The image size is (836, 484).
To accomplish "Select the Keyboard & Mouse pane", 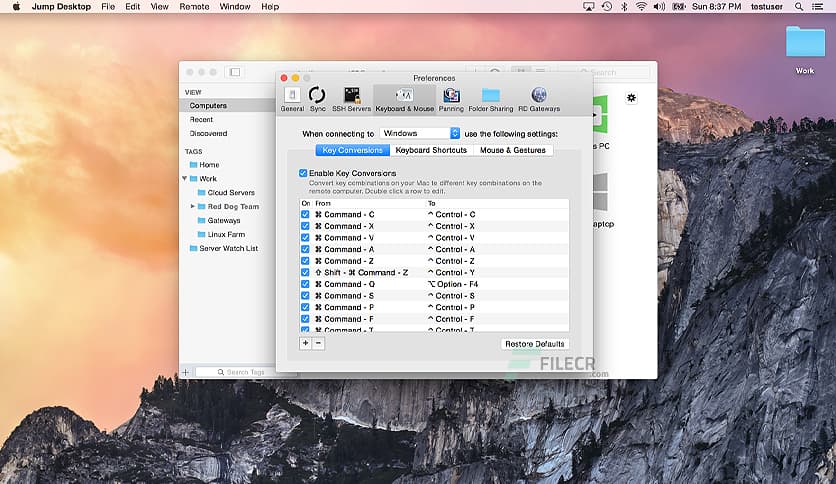I will [405, 100].
